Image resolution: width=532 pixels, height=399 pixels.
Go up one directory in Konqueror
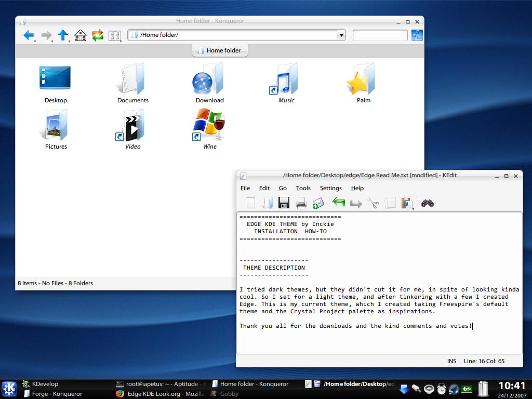(x=63, y=35)
